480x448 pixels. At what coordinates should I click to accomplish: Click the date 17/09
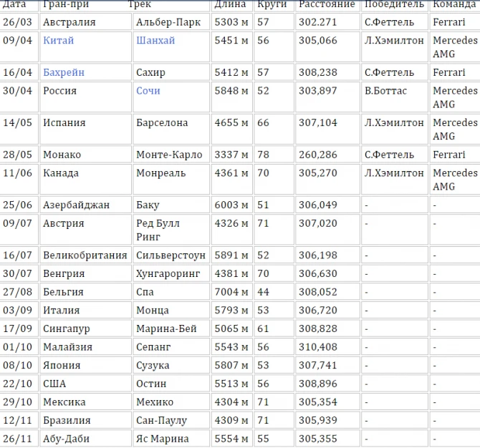pyautogui.click(x=17, y=328)
